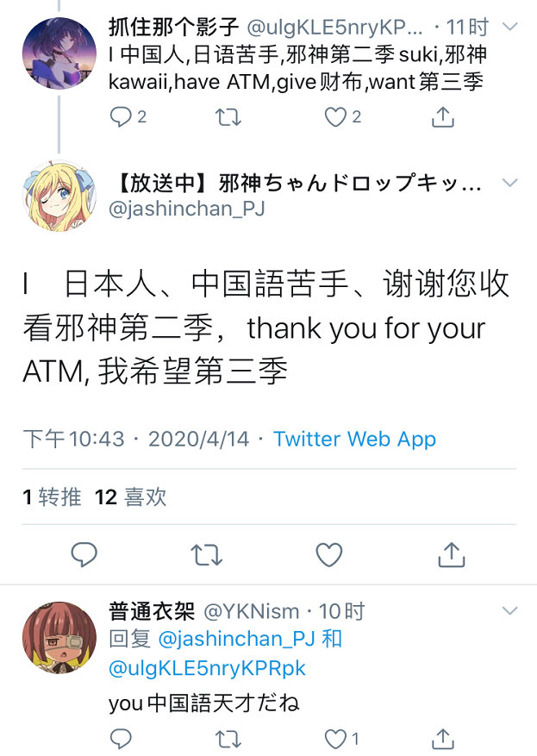Retweet the main jashinchan_PJ tweet
Viewport: 537px width, 756px height.
point(206,554)
